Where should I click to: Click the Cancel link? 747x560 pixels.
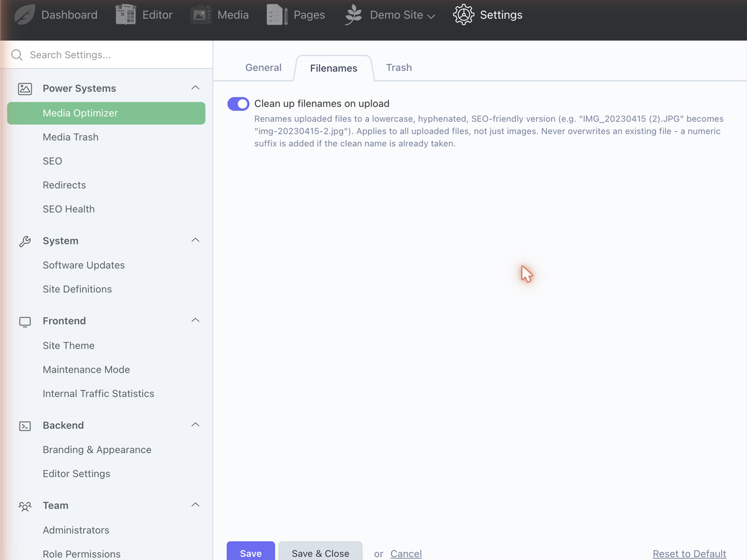click(x=406, y=554)
